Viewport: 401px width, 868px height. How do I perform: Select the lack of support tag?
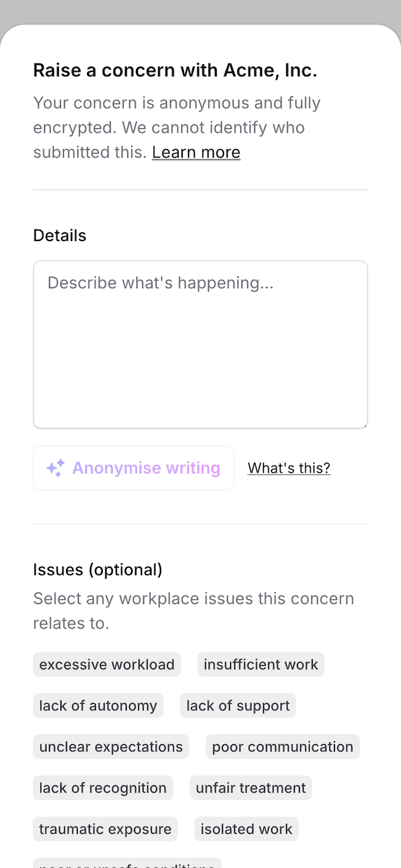pos(238,706)
